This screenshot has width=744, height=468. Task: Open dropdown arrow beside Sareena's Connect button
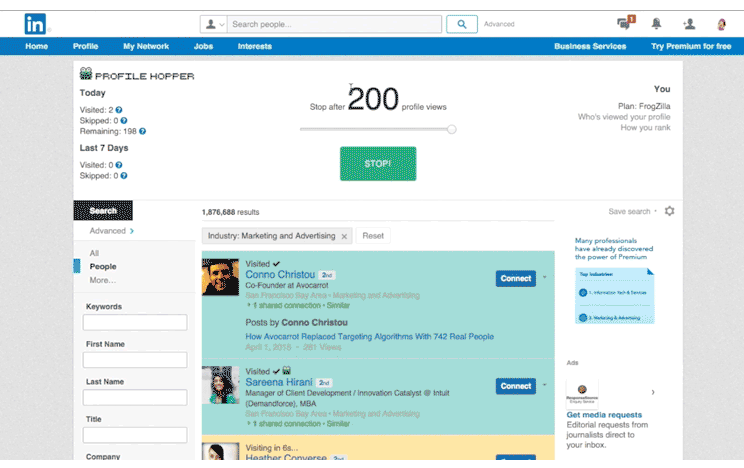[545, 385]
